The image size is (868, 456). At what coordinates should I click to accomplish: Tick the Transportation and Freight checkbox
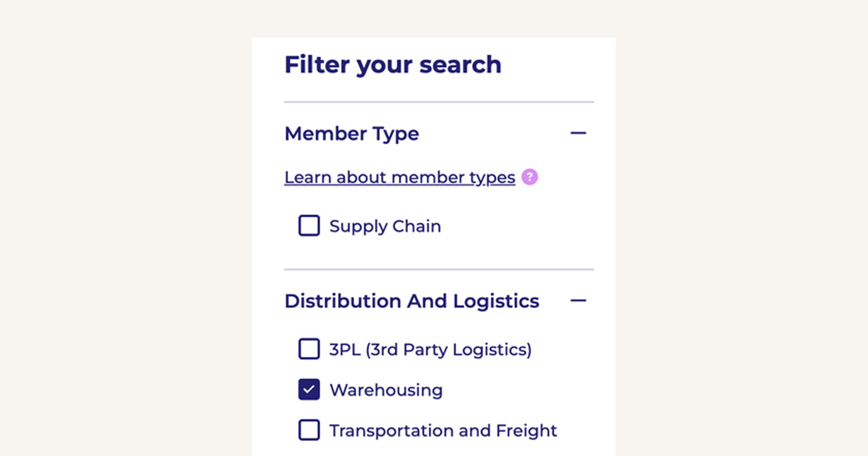click(309, 430)
